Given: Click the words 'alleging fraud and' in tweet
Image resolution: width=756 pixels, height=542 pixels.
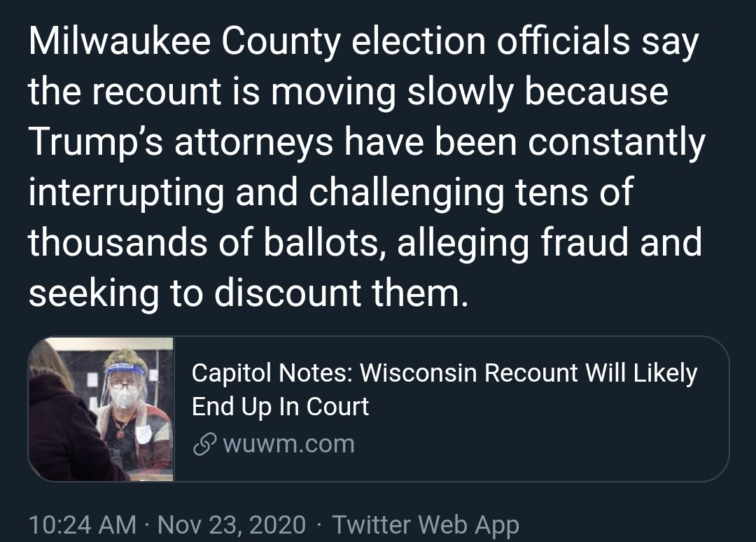Looking at the screenshot, I should pos(549,242).
